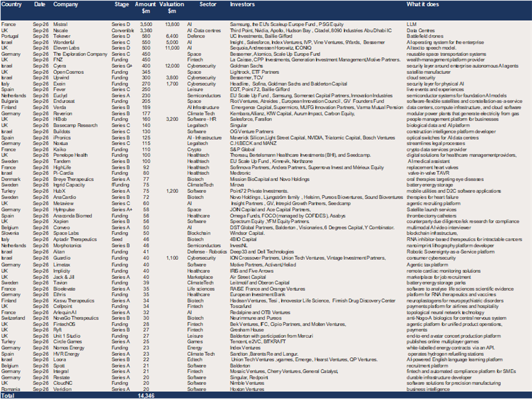Select the Tandem company cell
Image resolution: width=532 pixels, height=399 pixels.
point(62,161)
